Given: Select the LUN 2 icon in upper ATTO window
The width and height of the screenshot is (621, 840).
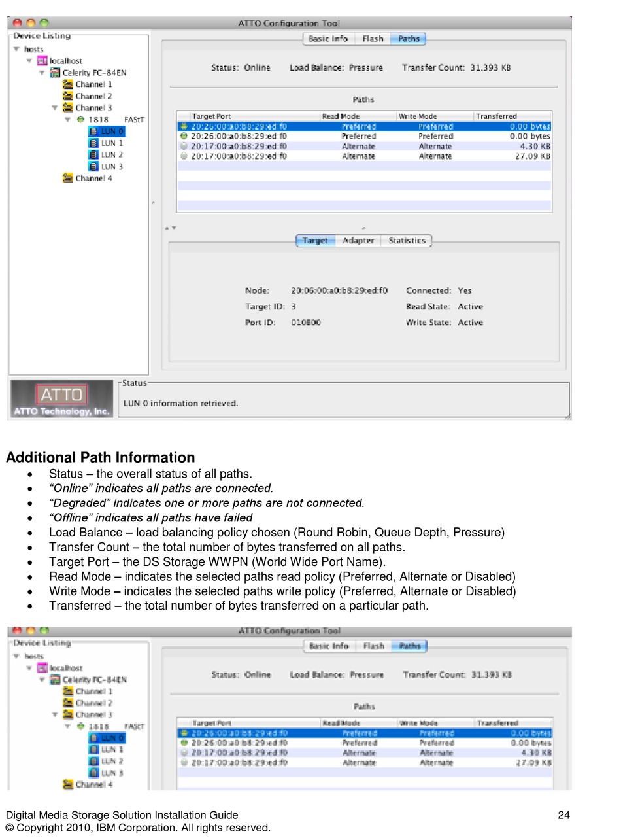Looking at the screenshot, I should (93, 155).
